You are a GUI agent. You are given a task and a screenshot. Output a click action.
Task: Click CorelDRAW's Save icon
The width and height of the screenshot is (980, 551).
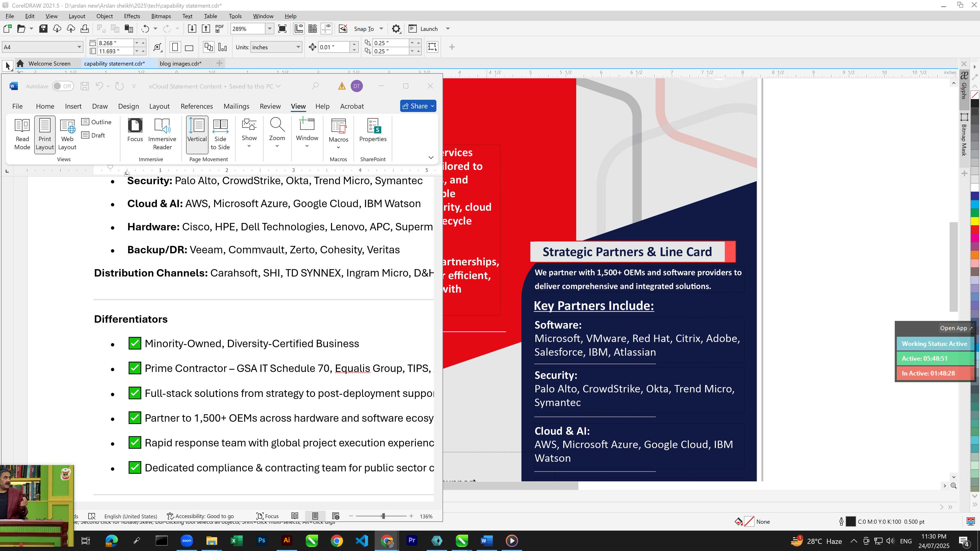tap(43, 29)
